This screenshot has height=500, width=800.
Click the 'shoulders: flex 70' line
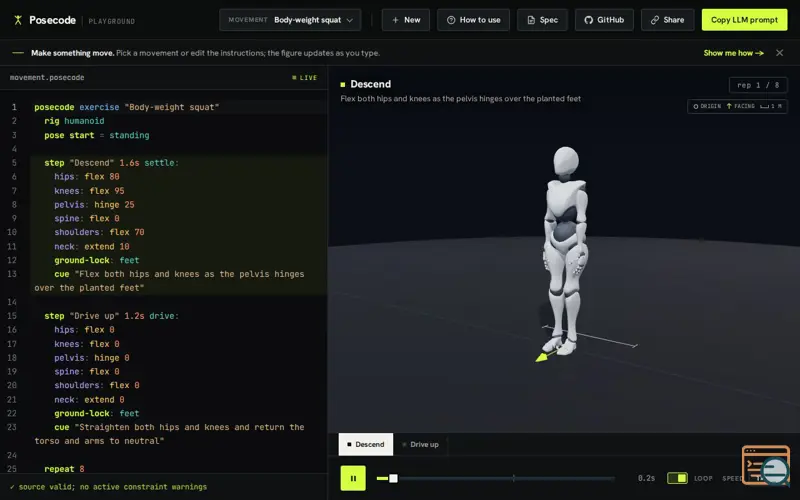click(99, 232)
